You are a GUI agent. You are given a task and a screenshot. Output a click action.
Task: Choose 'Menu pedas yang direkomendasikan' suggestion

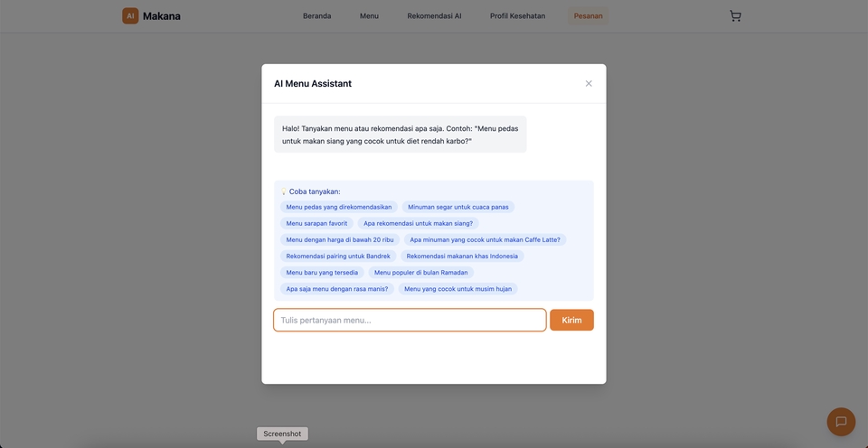(339, 207)
